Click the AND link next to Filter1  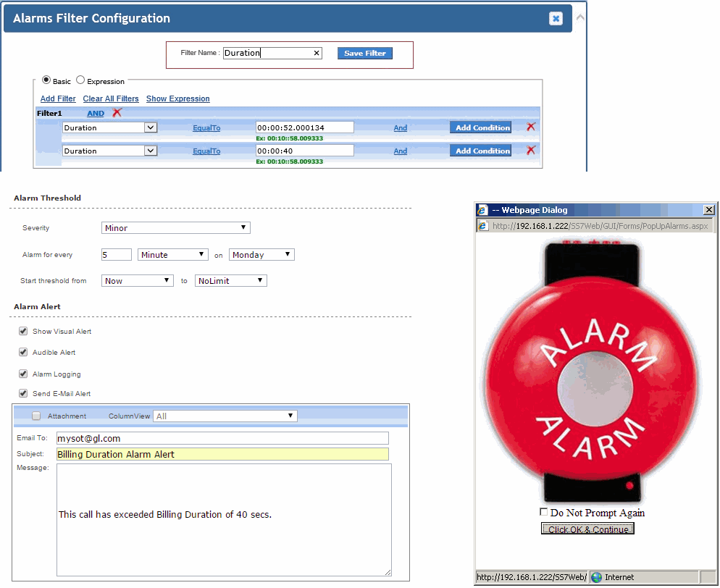96,114
